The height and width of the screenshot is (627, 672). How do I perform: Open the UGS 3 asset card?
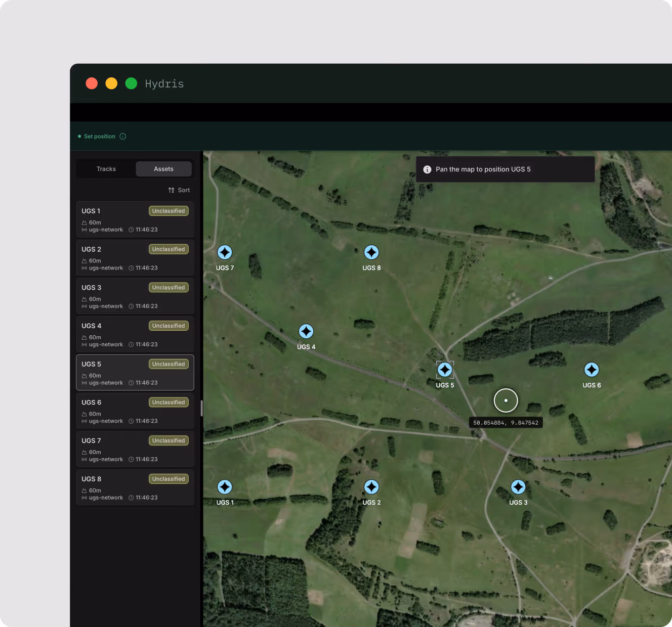click(x=135, y=296)
